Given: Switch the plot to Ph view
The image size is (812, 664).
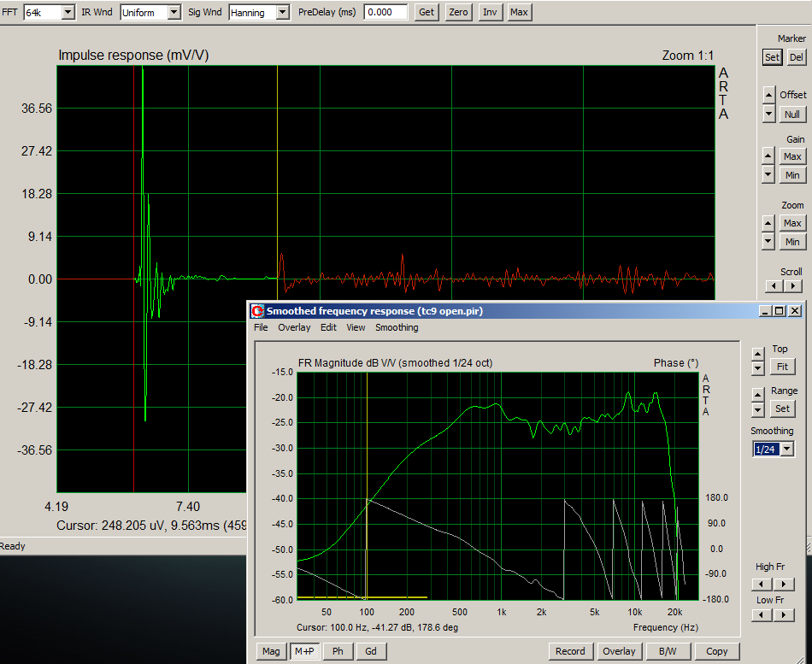Looking at the screenshot, I should coord(338,651).
